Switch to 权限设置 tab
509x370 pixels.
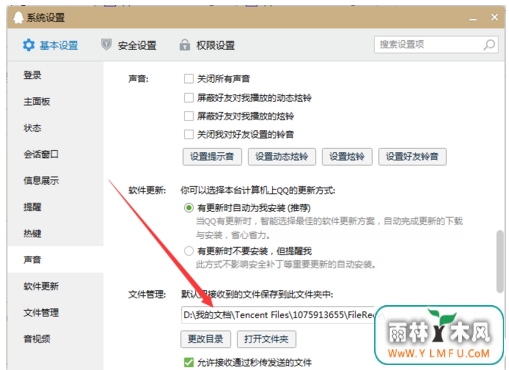coord(207,45)
